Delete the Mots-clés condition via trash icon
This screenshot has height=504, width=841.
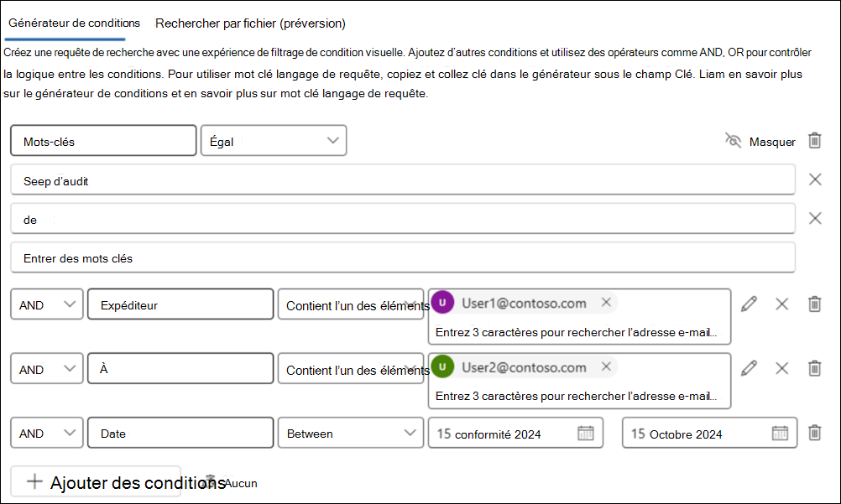click(x=813, y=141)
